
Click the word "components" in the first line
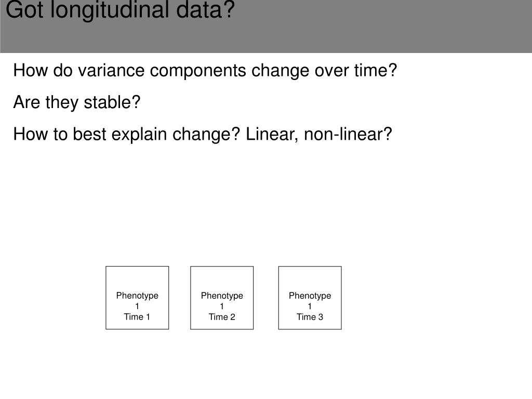pyautogui.click(x=198, y=71)
